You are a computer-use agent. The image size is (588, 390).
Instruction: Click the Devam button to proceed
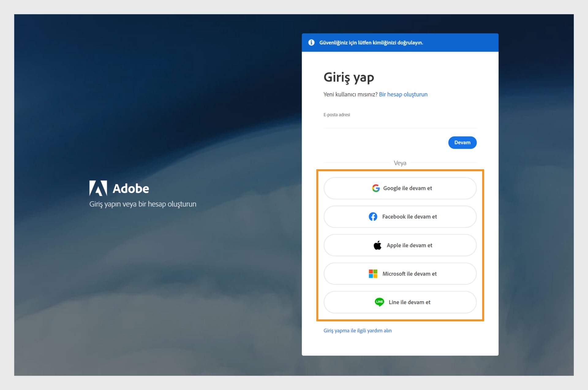click(x=462, y=142)
